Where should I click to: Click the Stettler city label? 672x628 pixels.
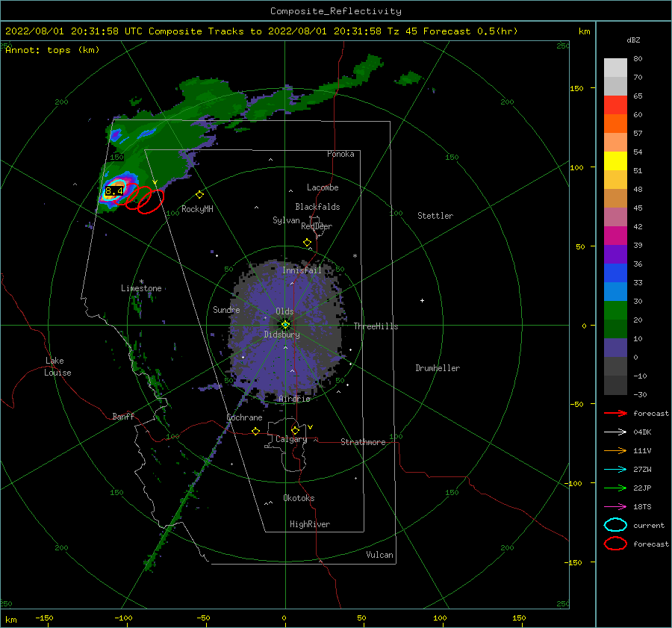point(435,216)
